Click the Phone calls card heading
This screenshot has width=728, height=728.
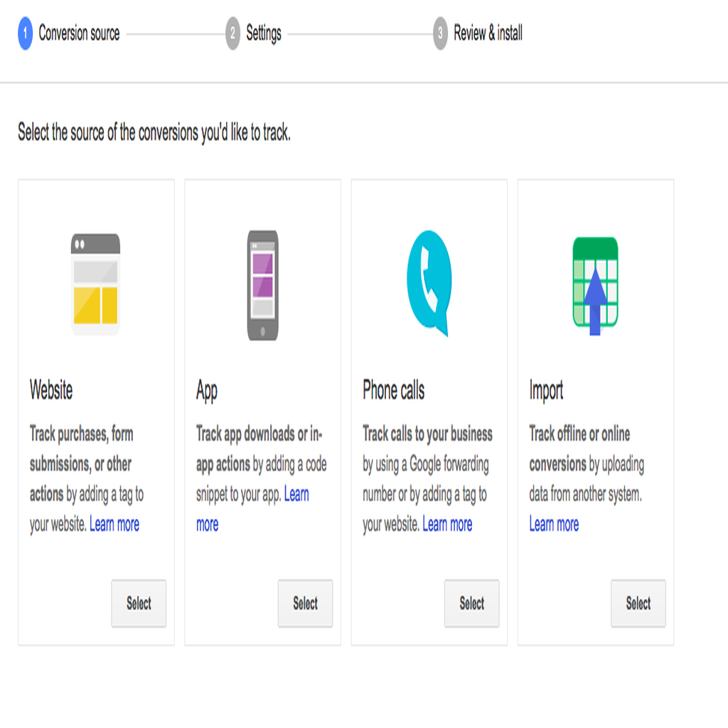click(x=394, y=390)
